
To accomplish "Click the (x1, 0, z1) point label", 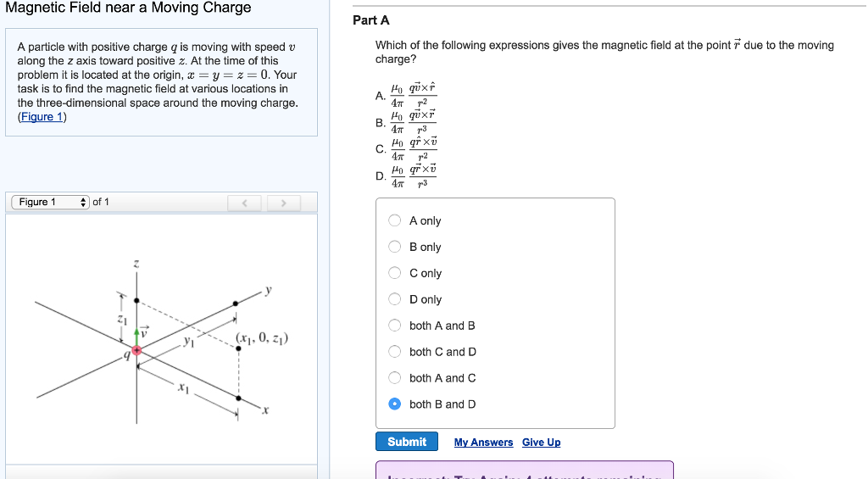I will (x=262, y=339).
